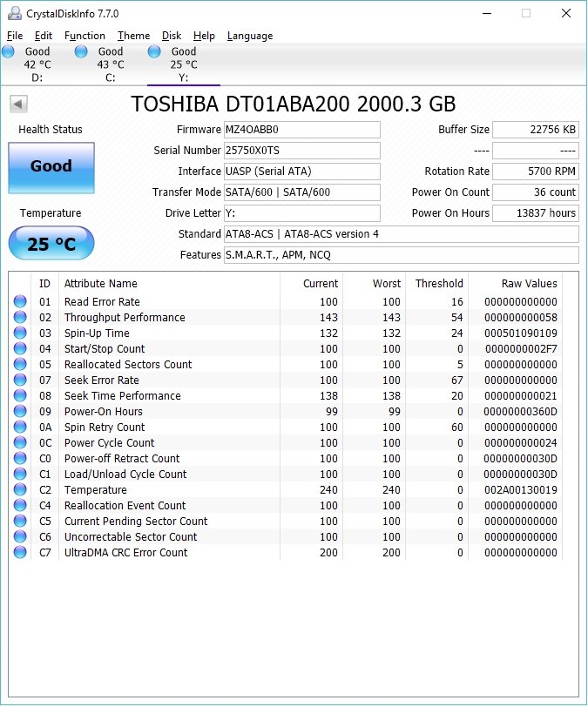The height and width of the screenshot is (707, 588).
Task: Switch to Good 42 °C D: disk tab
Action: click(x=37, y=64)
